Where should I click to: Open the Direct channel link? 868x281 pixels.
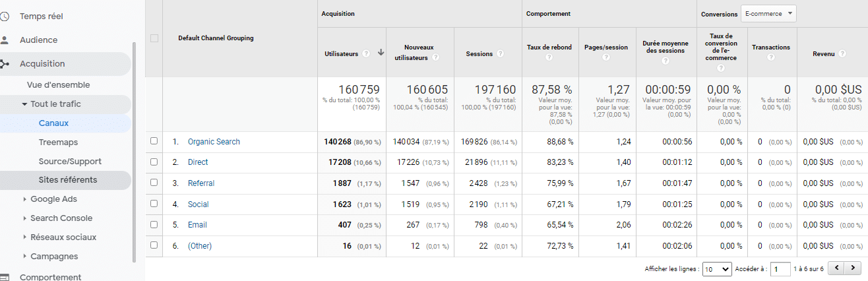(x=198, y=162)
